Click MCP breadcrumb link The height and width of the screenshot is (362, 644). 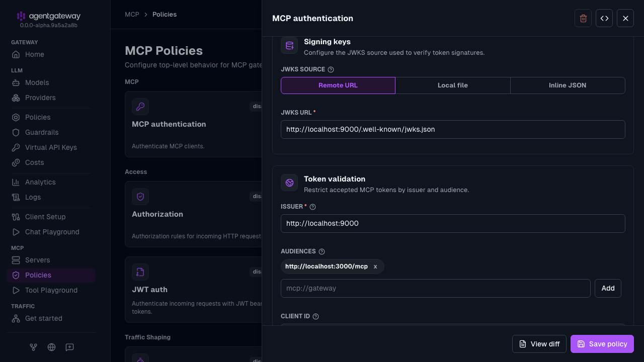(132, 15)
